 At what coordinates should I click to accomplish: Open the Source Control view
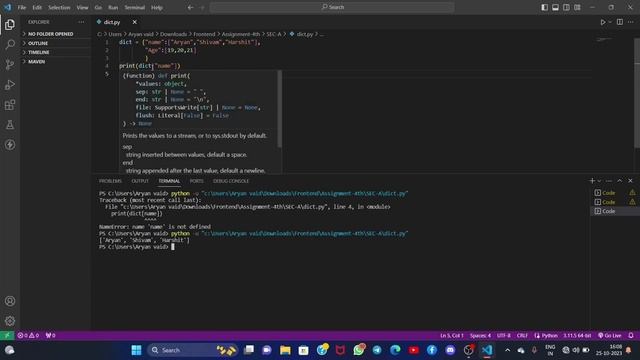pyautogui.click(x=10, y=64)
